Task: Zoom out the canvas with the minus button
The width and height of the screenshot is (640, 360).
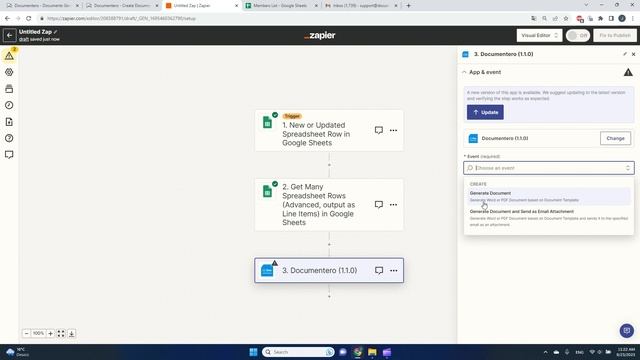Action: 27,333
